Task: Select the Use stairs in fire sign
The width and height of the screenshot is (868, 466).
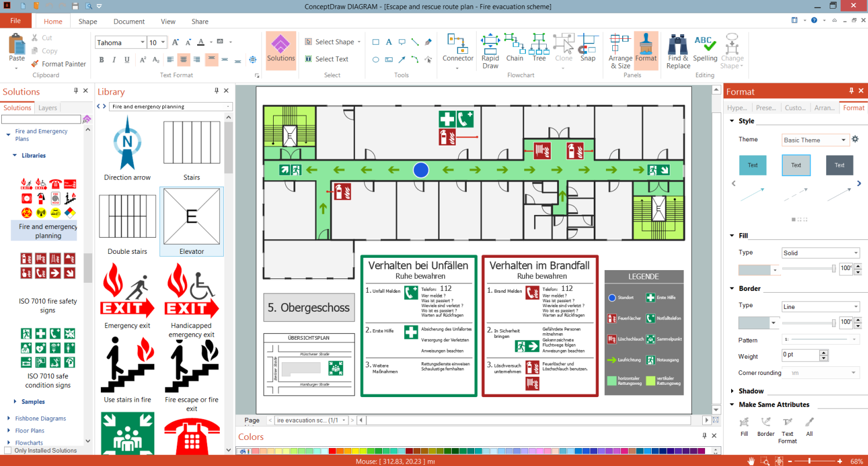Action: click(127, 371)
